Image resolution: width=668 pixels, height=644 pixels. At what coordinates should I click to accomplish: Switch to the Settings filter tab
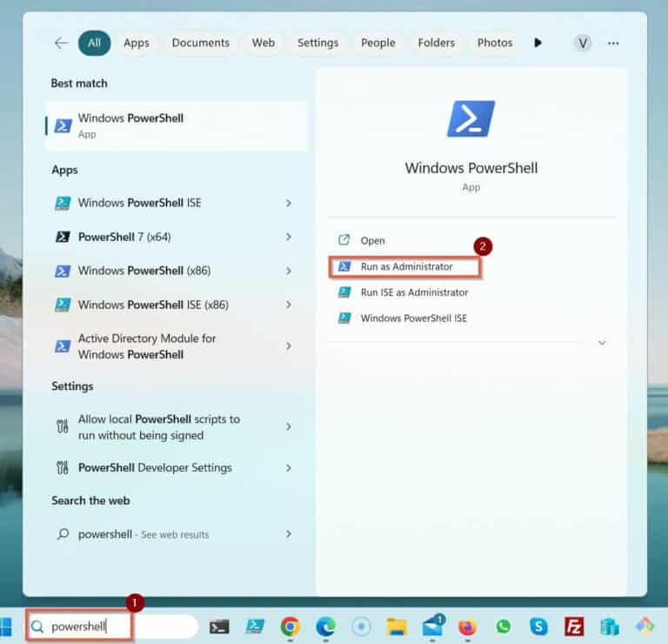click(x=317, y=43)
